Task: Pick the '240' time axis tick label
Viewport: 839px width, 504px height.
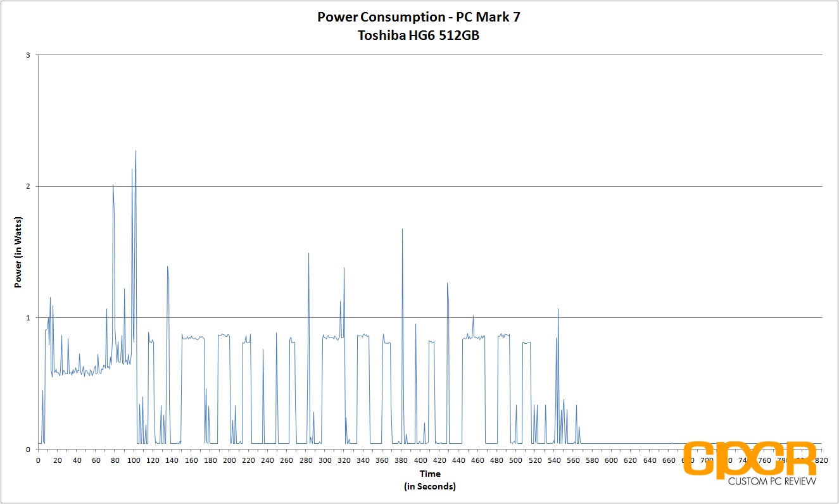Action: [268, 460]
